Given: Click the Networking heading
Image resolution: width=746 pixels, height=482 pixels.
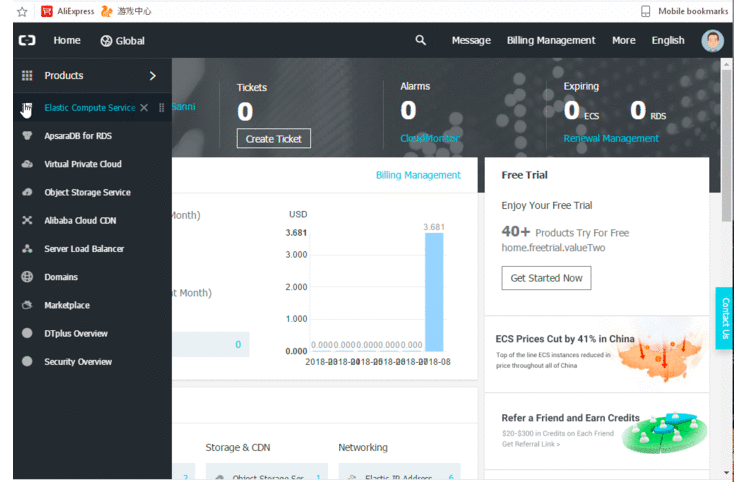Looking at the screenshot, I should [363, 447].
